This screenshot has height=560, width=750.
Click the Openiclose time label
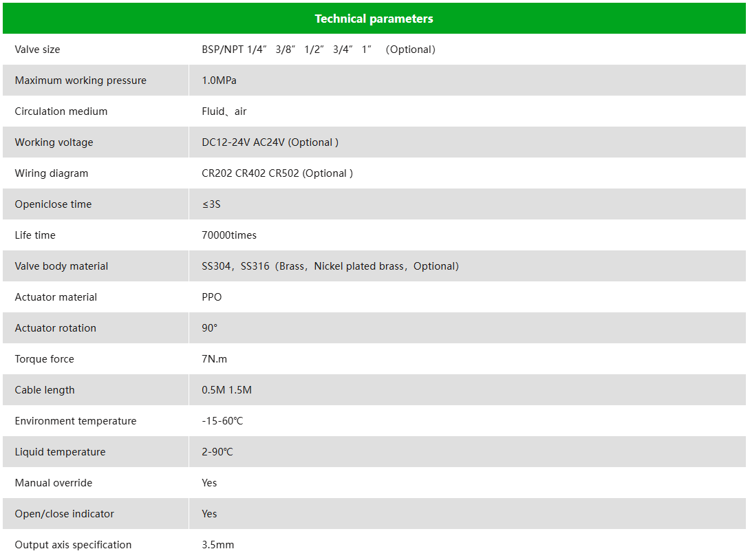tap(53, 204)
